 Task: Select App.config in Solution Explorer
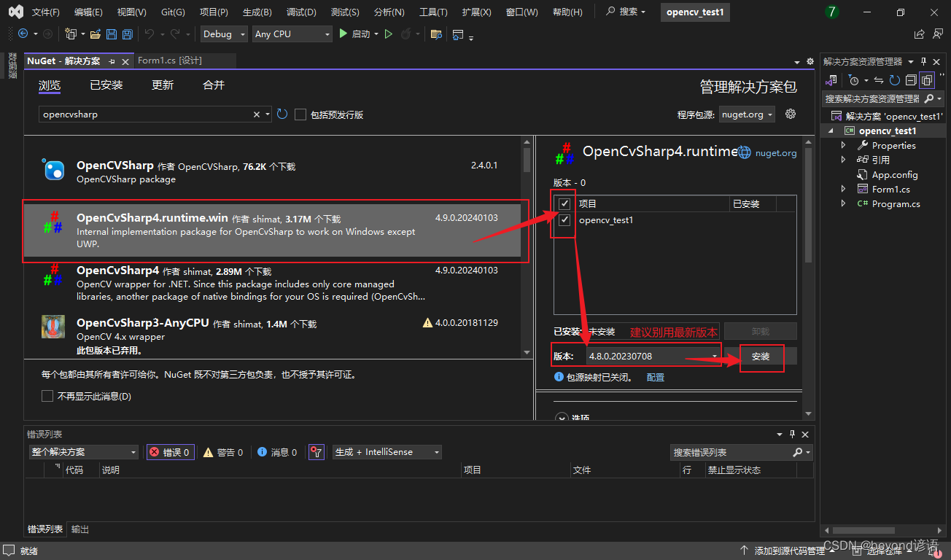click(895, 174)
